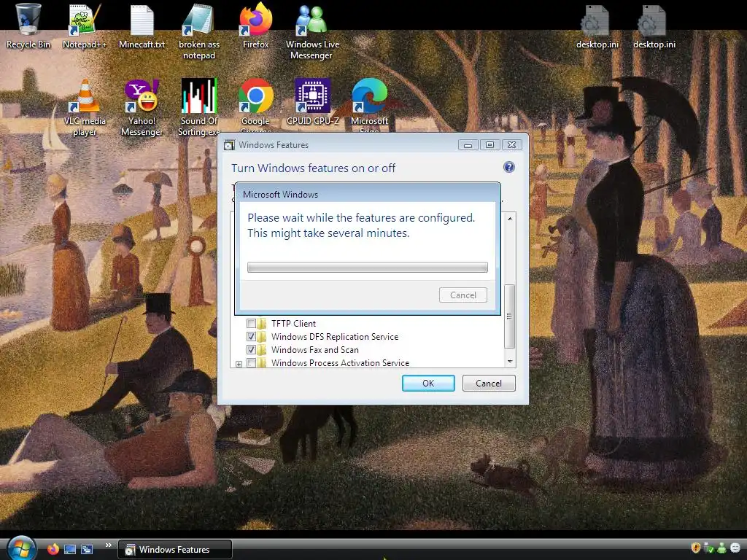The width and height of the screenshot is (747, 560).
Task: Expand the Windows Process Activation Service node
Action: tap(239, 365)
